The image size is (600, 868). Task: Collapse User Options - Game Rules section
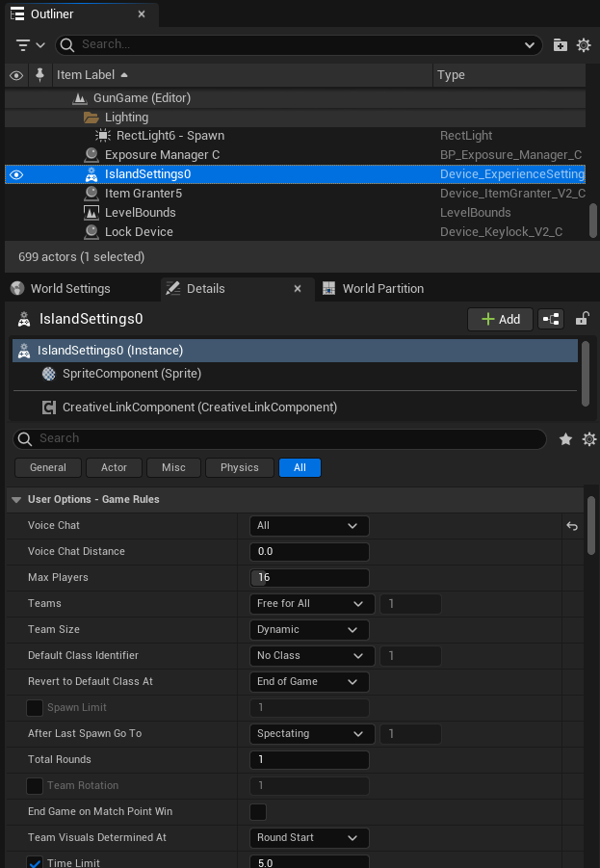click(16, 499)
